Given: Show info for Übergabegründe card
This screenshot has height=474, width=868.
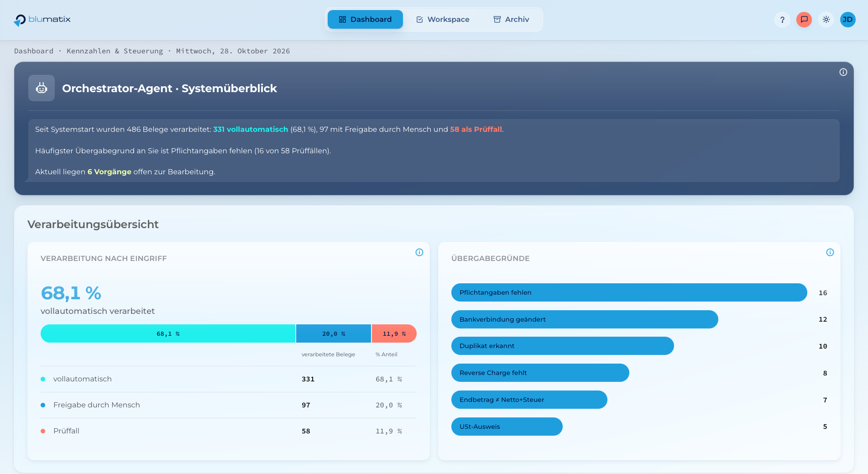Looking at the screenshot, I should click(x=830, y=252).
